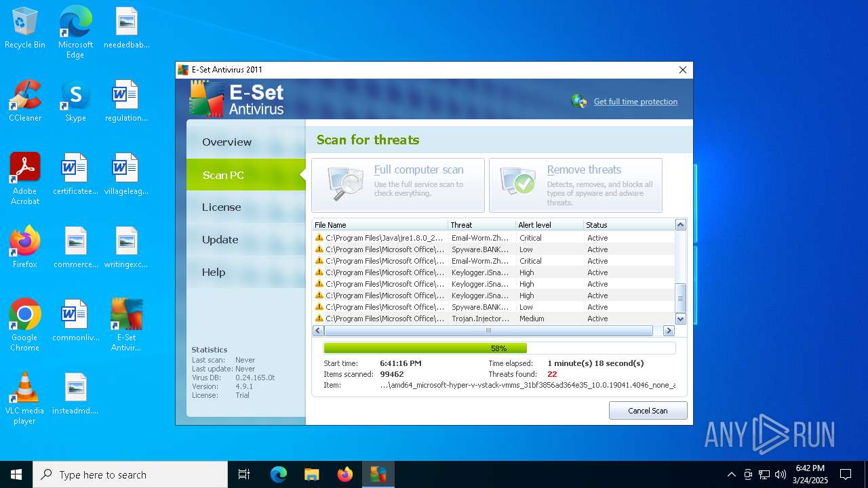Screen dimensions: 868x488
Task: Click the horizontal scrollbar thumb
Action: tap(488, 331)
